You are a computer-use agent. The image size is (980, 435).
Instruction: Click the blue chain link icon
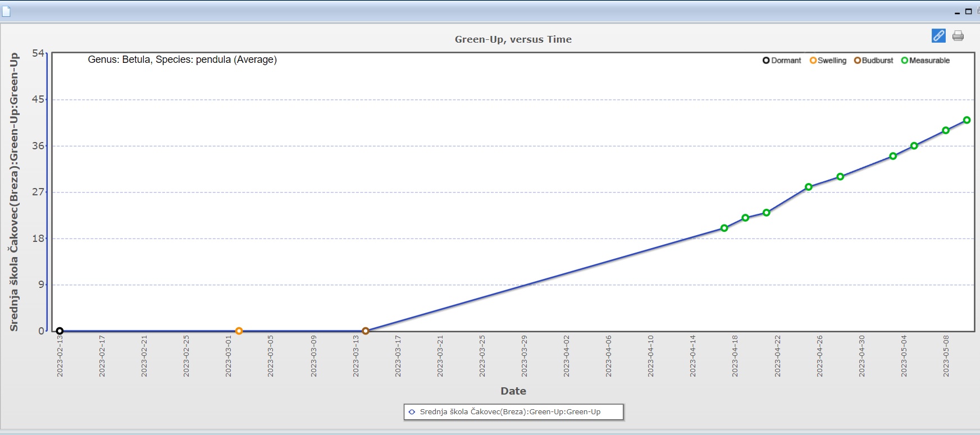pyautogui.click(x=938, y=36)
